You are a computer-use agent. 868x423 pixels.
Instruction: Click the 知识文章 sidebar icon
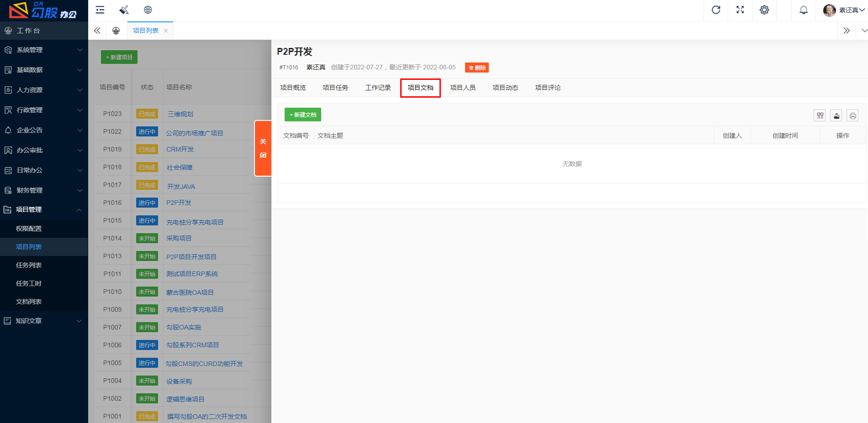(7, 321)
